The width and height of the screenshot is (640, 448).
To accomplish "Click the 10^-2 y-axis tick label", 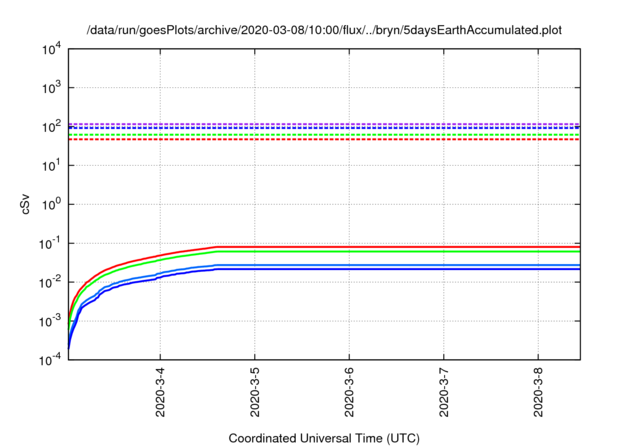I will [50, 282].
